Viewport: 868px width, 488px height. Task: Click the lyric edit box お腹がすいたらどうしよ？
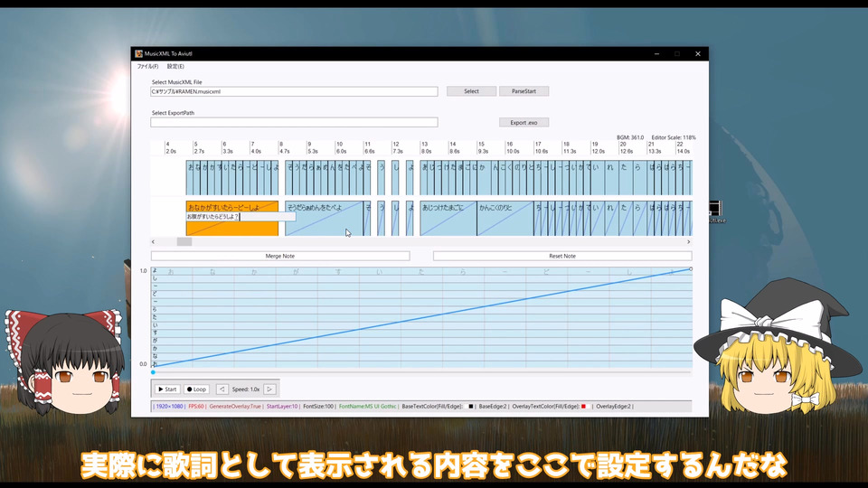click(x=241, y=217)
